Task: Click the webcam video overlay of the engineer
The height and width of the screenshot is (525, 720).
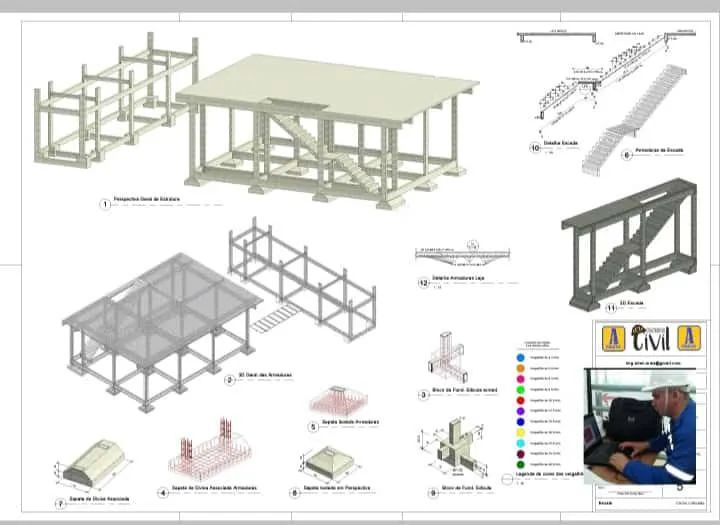Action: (640, 426)
